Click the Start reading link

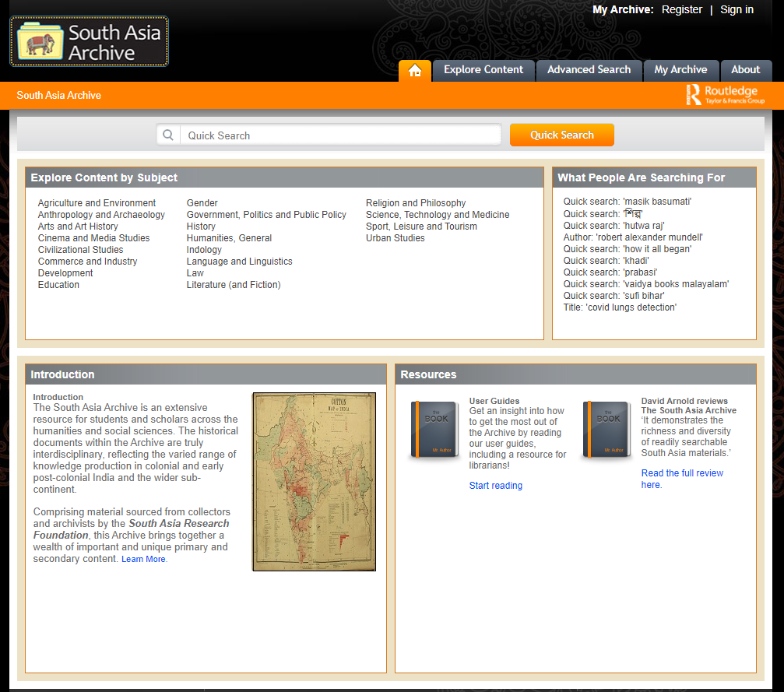pos(496,486)
